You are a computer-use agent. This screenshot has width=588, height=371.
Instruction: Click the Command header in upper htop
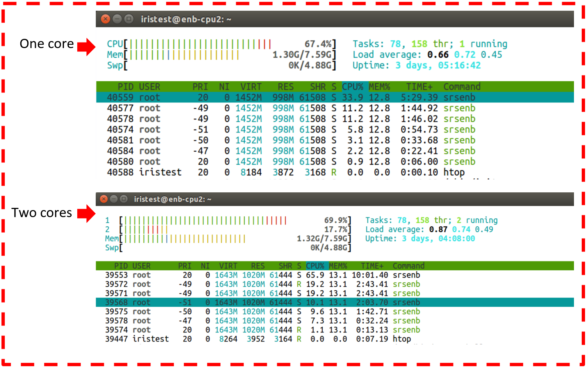462,87
